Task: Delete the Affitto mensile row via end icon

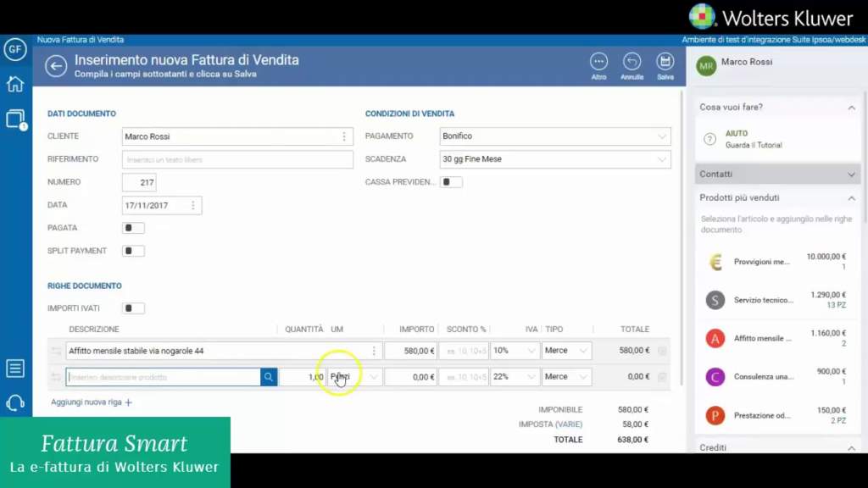Action: (662, 351)
